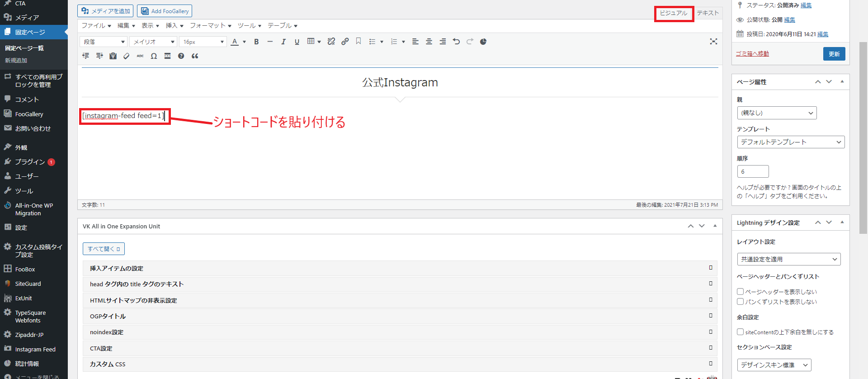Check the 'パンくずリストを表示しない' option
This screenshot has width=868, height=379.
pyautogui.click(x=740, y=302)
